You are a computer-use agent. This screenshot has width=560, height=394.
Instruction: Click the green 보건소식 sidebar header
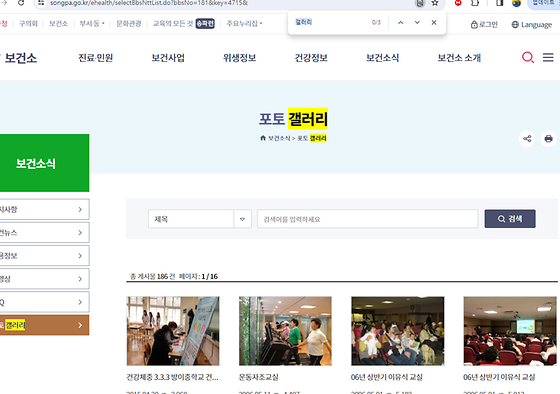44,163
